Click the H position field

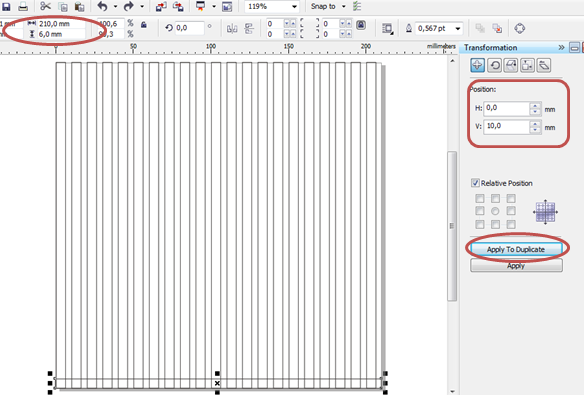point(507,108)
